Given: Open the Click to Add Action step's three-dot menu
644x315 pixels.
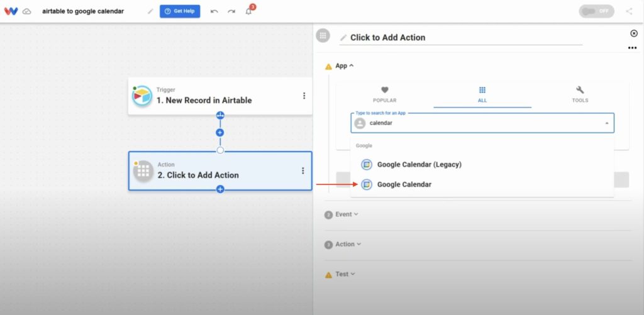Looking at the screenshot, I should 303,171.
